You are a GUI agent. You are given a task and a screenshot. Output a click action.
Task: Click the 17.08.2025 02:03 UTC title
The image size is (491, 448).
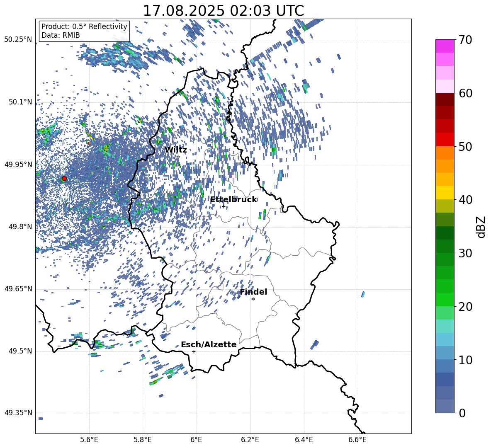224,11
